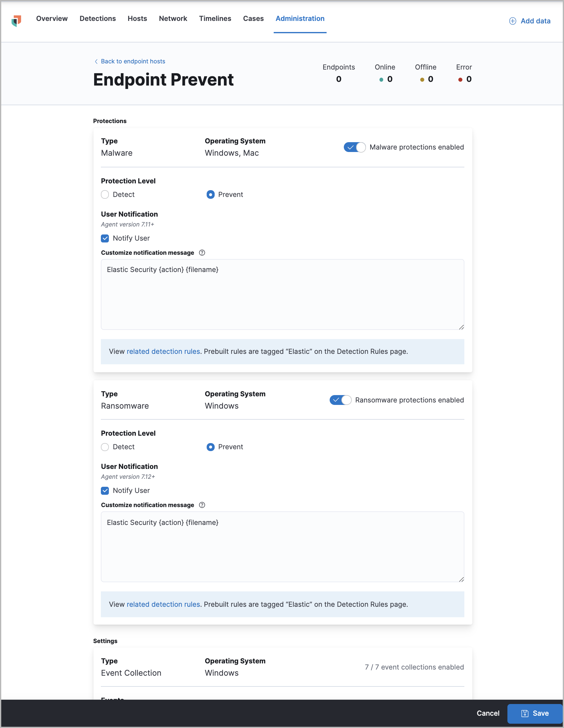The image size is (564, 728).
Task: Open help tooltip for ransomware notification message
Action: pyautogui.click(x=202, y=505)
